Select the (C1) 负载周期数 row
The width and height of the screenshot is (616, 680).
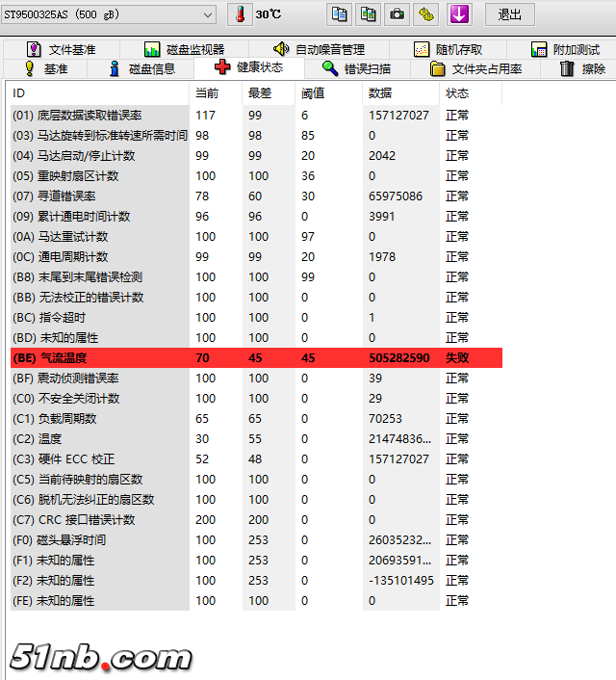pyautogui.click(x=256, y=419)
